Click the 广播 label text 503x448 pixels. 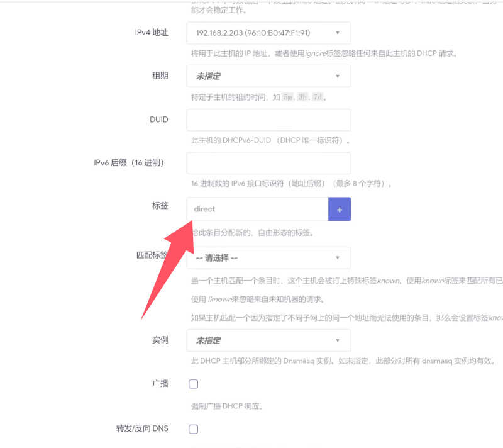(160, 383)
